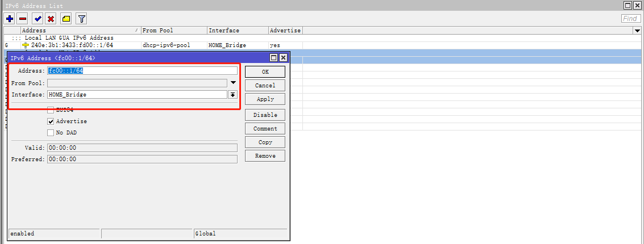The height and width of the screenshot is (244, 644).
Task: Sort by the Interface column header
Action: [x=238, y=31]
